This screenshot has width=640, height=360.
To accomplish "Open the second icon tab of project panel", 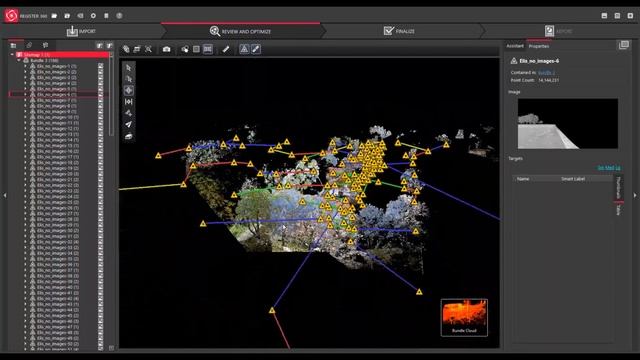I will click(29, 45).
